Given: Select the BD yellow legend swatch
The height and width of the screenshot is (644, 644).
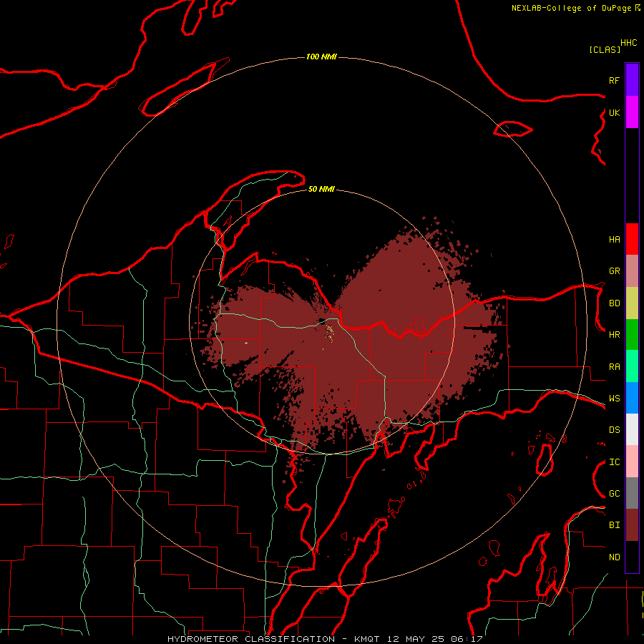Looking at the screenshot, I should pos(632,303).
